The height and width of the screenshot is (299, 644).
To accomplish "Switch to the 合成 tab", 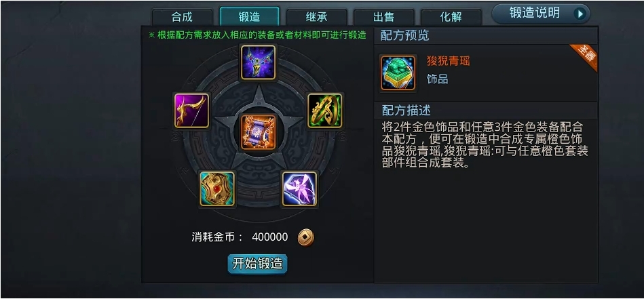I will coord(182,17).
